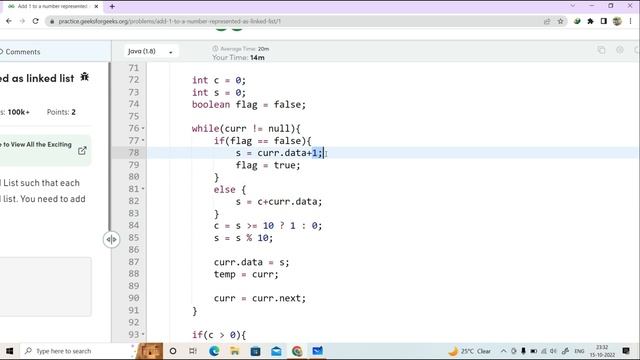Click 'Points: 2' text

point(61,112)
